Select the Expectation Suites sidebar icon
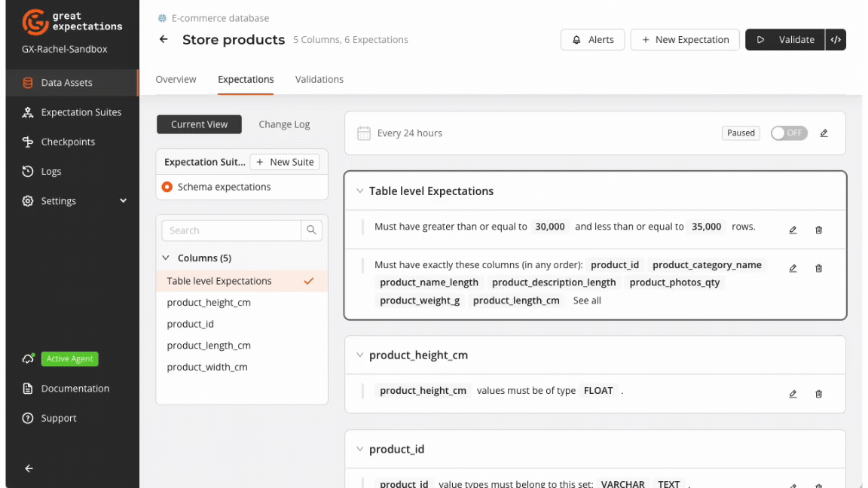 26,111
